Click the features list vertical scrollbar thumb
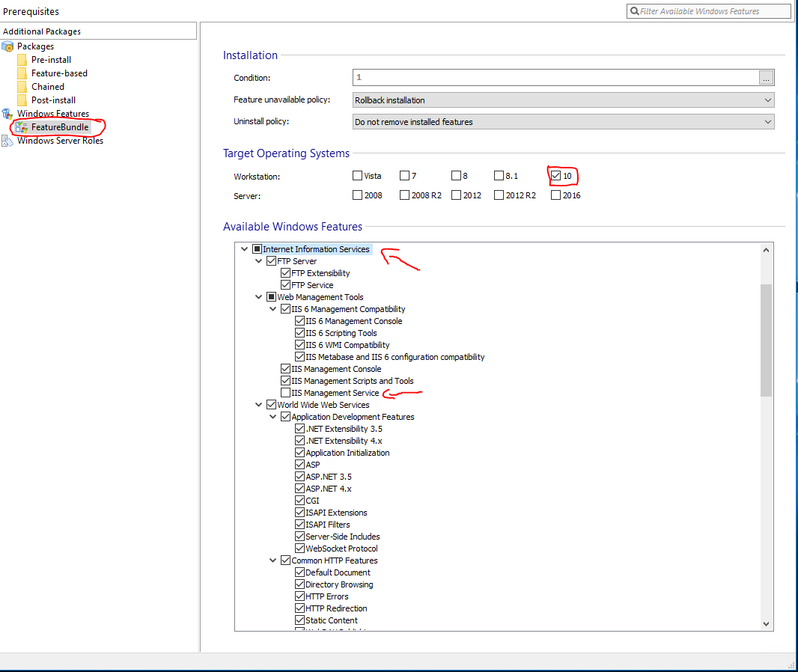This screenshot has height=672, width=798. (766, 339)
